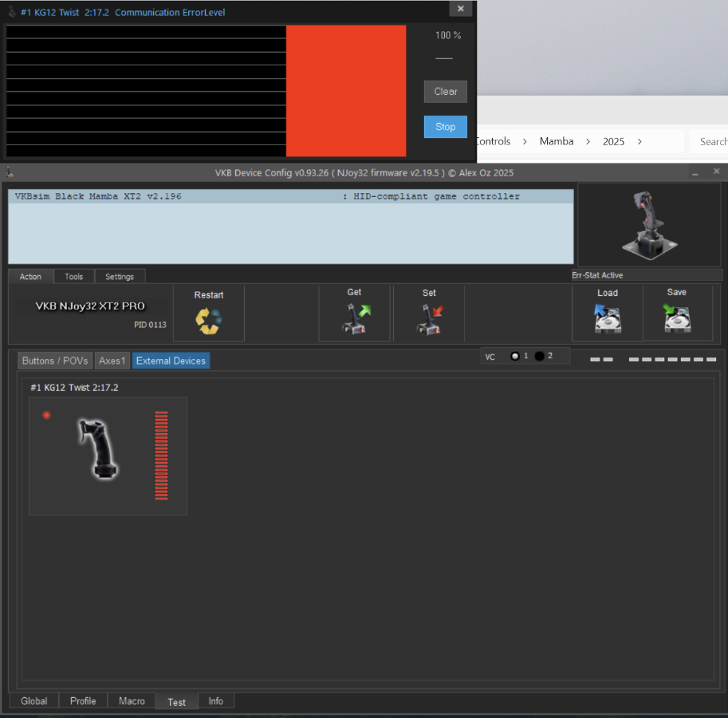Screen dimensions: 728x718
Task: Select the External Devices tab
Action: pyautogui.click(x=171, y=361)
